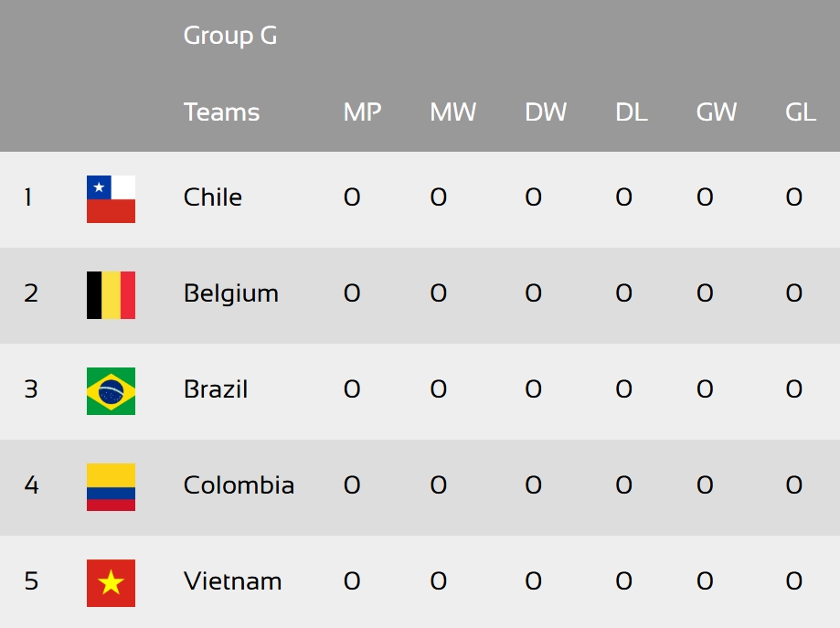Select the Colombia team name
This screenshot has width=840, height=628.
(239, 485)
